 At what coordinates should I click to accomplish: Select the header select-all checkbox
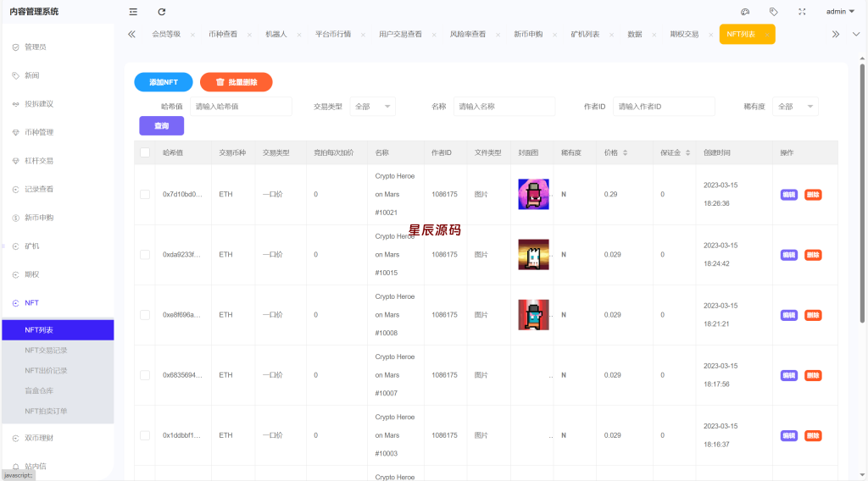(145, 152)
